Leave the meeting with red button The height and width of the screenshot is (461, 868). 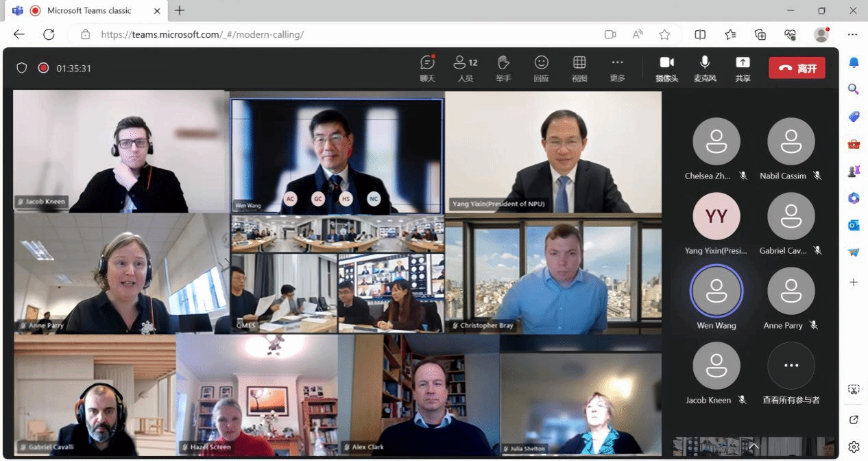point(797,68)
